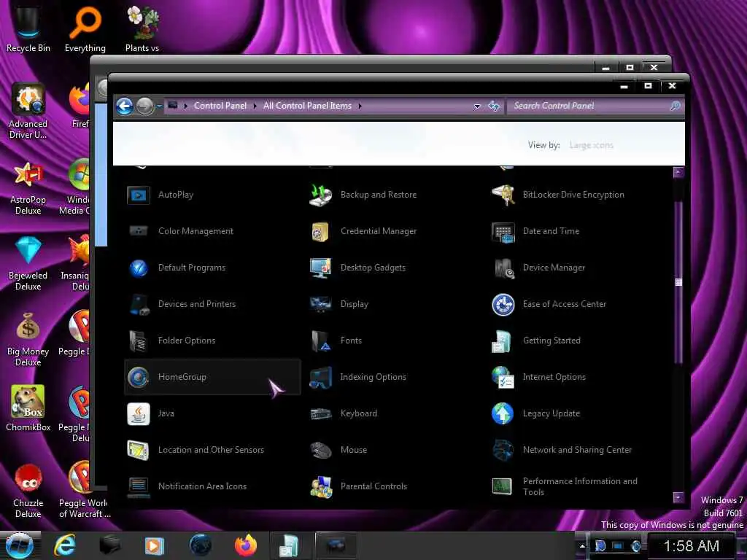Open ChomikBox desktop icon
Screen dimensions: 747x560
[28, 408]
